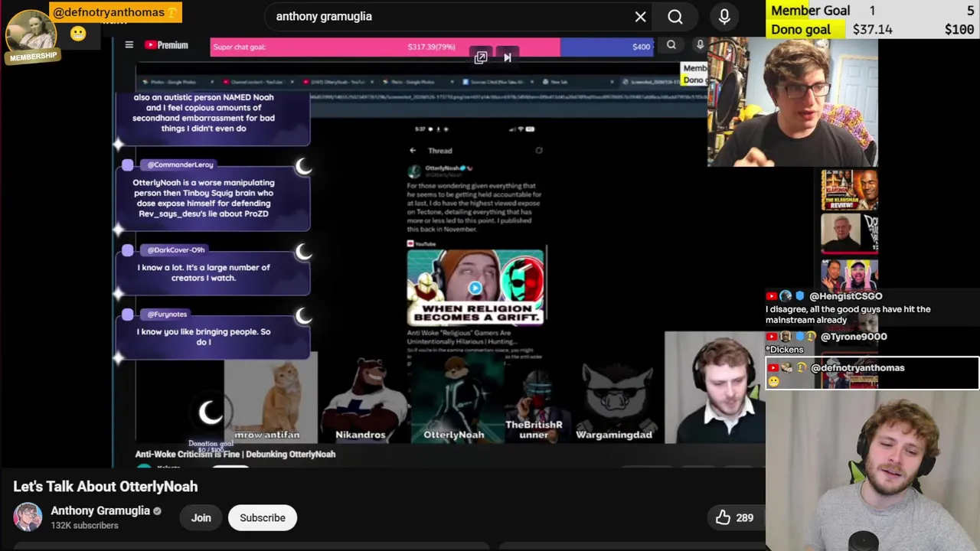The height and width of the screenshot is (551, 980).
Task: Clear the search box text
Action: pyautogui.click(x=640, y=16)
